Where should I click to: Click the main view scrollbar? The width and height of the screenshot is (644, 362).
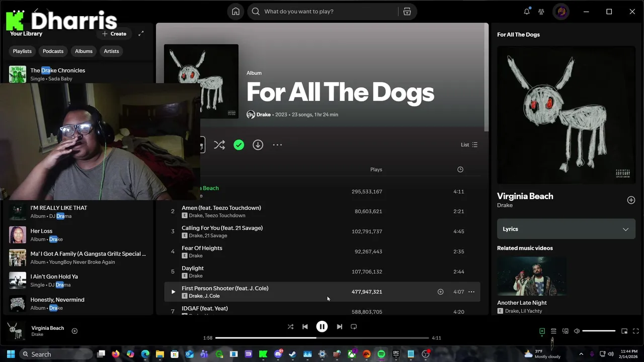coord(486,77)
